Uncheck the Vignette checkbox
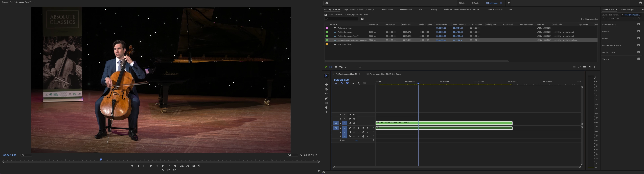The image size is (644, 174). pyautogui.click(x=638, y=59)
